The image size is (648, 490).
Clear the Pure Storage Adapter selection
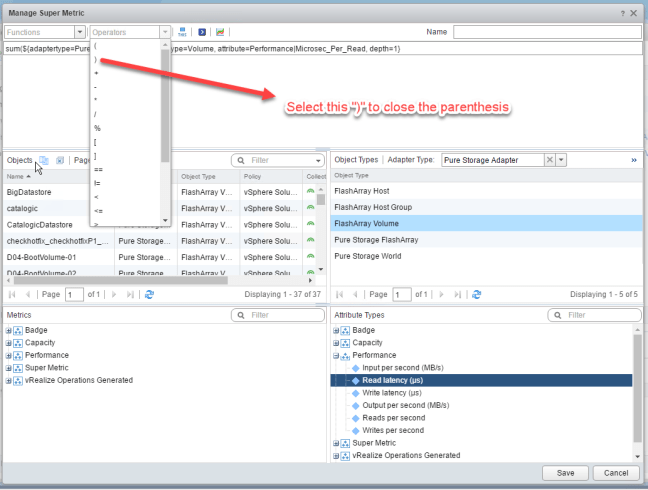pyautogui.click(x=550, y=160)
